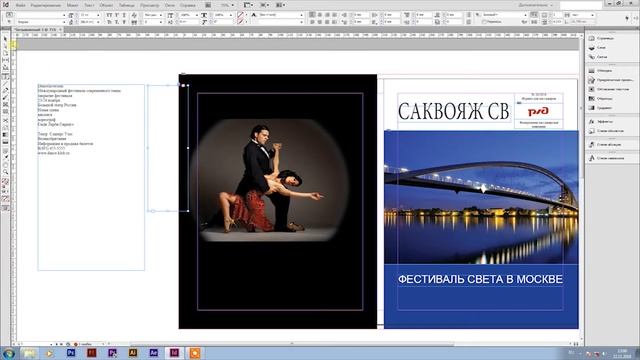640x360 pixels.
Task: Click the fill color swatch in control panel
Action: pyautogui.click(x=241, y=15)
